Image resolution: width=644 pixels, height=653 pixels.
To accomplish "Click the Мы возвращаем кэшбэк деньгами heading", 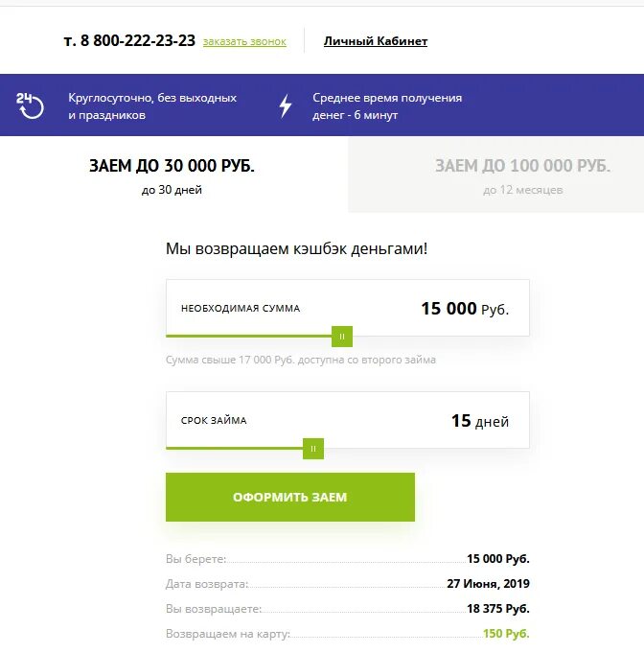I will [297, 248].
